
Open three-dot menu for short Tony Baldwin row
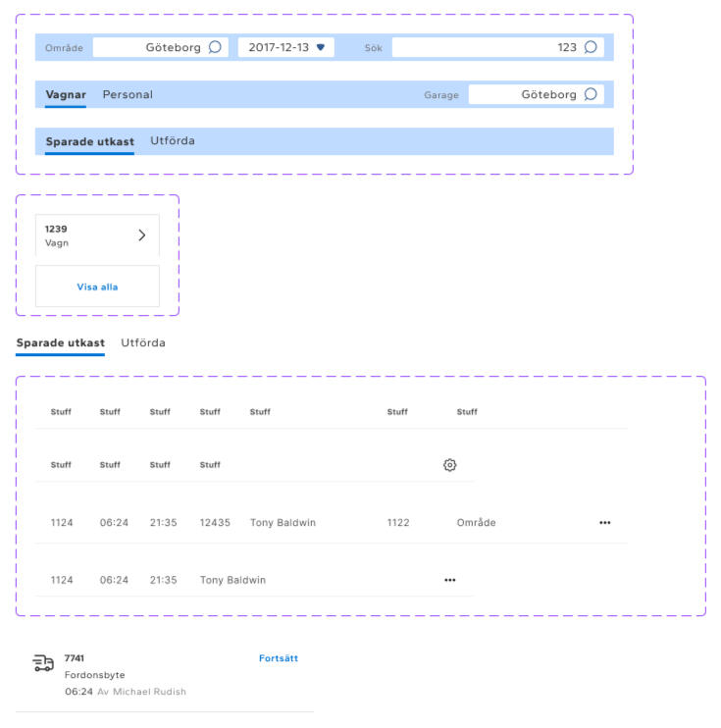450,580
